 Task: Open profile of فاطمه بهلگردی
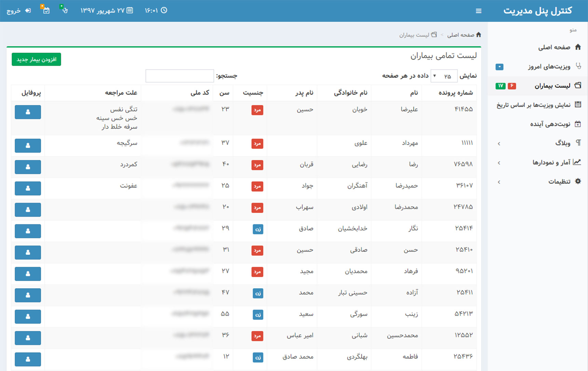(x=28, y=359)
